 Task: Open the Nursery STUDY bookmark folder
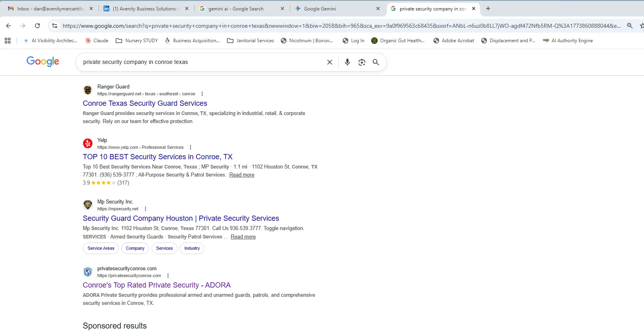point(137,41)
